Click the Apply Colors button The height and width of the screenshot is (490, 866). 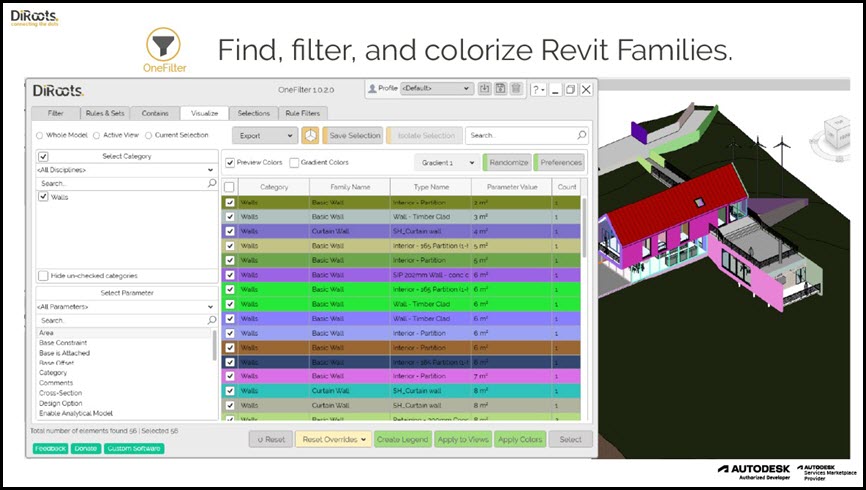click(x=520, y=439)
